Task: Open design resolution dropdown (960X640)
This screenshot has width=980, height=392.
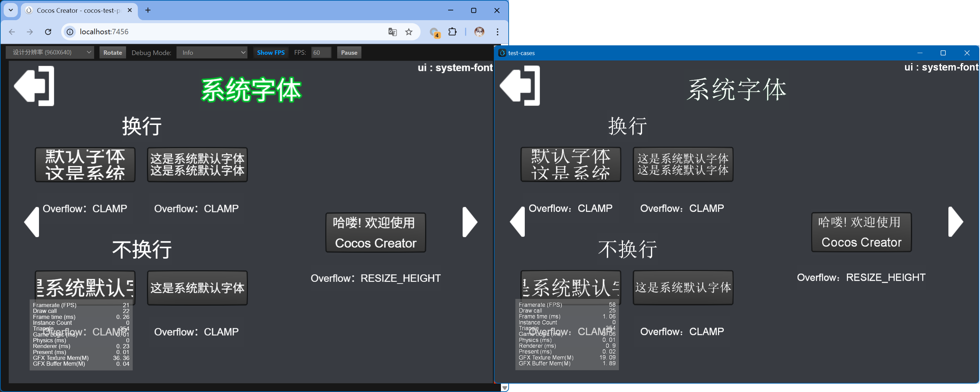Action: tap(50, 52)
